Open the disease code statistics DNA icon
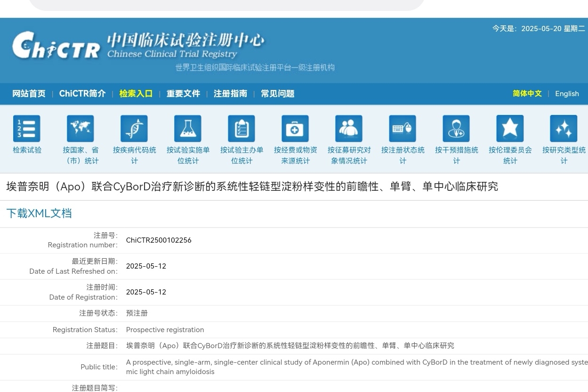588x392 pixels. 134,128
